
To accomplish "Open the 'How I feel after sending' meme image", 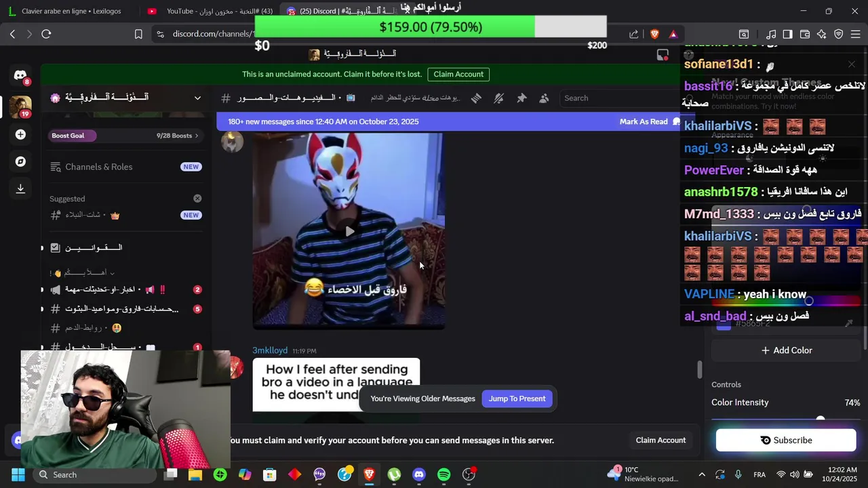I will 336,384.
